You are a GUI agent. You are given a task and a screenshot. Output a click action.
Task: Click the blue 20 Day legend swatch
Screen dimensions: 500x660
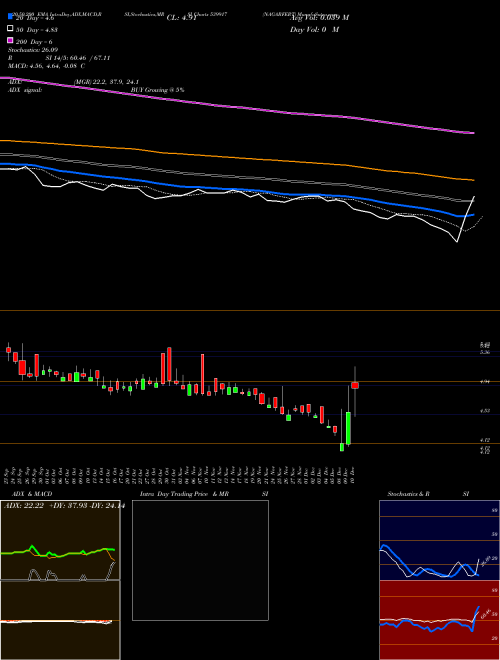point(10,16)
